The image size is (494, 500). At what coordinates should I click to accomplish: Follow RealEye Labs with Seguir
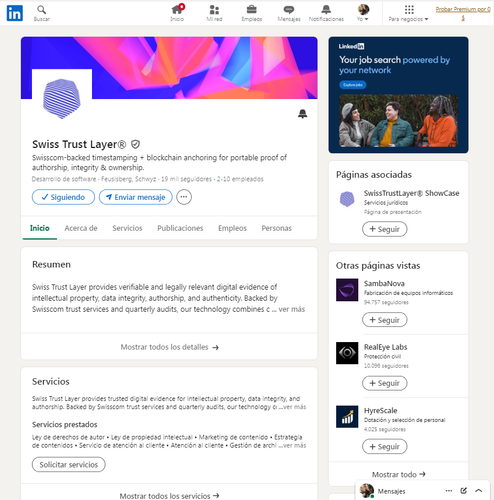click(384, 383)
